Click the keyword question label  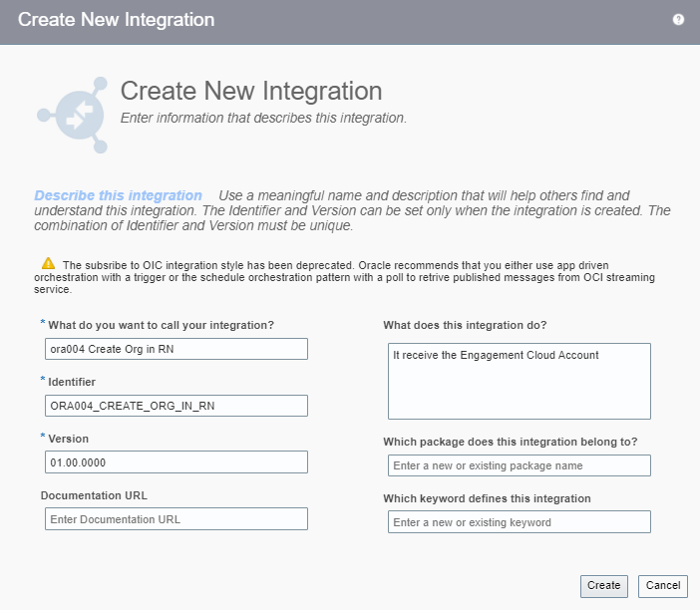pyautogui.click(x=487, y=498)
